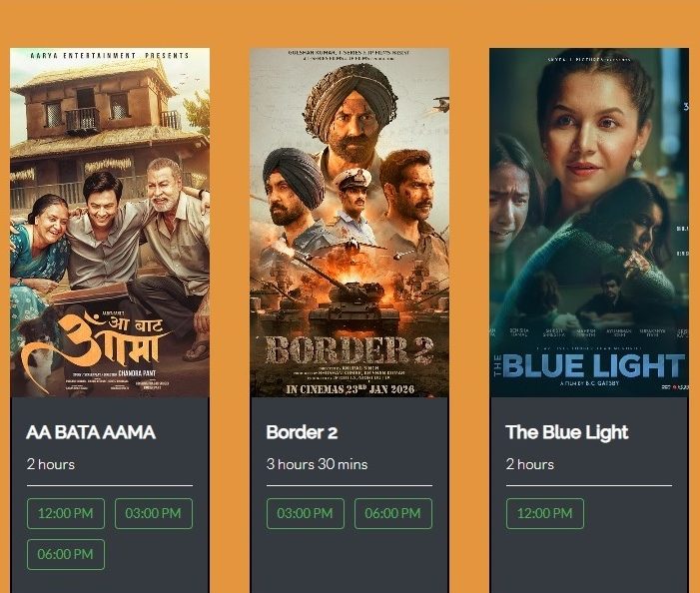Click the 2 hours duration under The Blue Light

click(x=530, y=464)
